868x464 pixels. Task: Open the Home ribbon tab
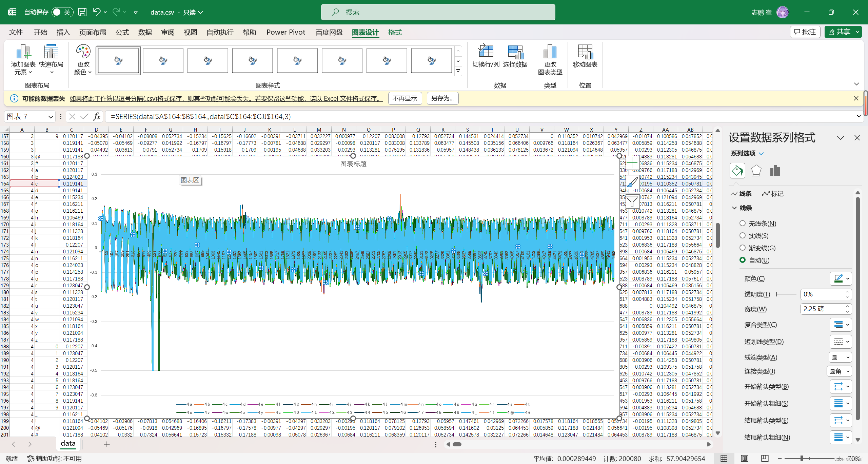point(40,32)
